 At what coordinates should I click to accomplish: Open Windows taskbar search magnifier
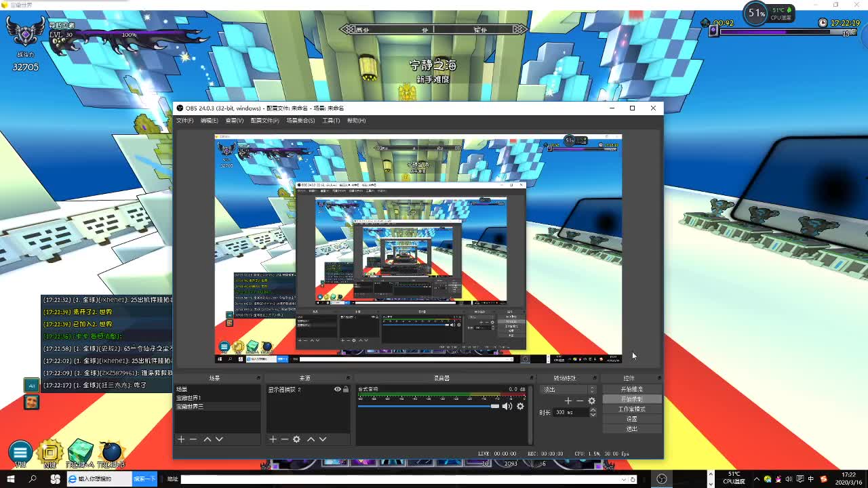click(33, 479)
